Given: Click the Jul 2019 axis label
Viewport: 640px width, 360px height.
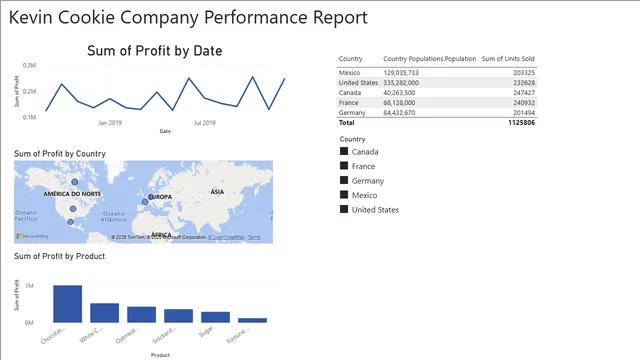Looking at the screenshot, I should (204, 122).
